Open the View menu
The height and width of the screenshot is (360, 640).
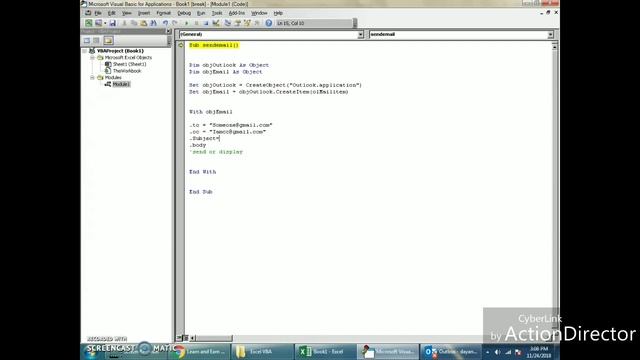point(127,13)
